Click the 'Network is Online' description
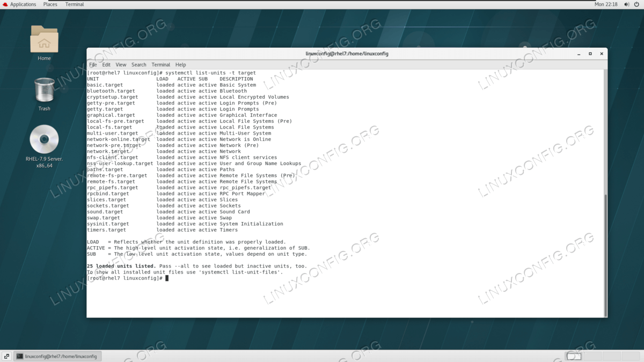 click(245, 139)
